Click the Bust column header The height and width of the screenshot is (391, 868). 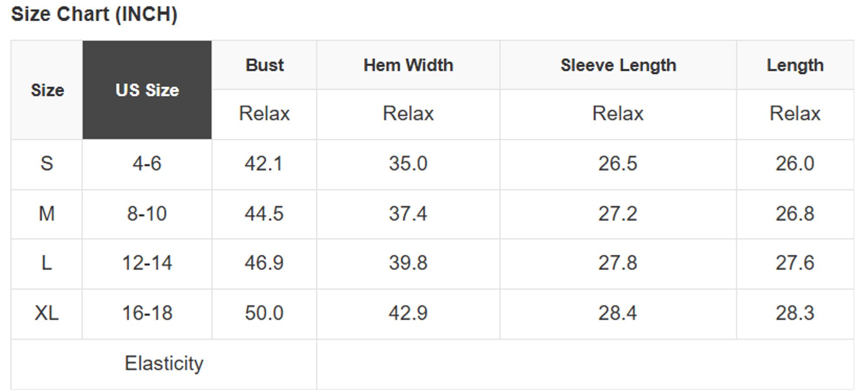click(264, 65)
